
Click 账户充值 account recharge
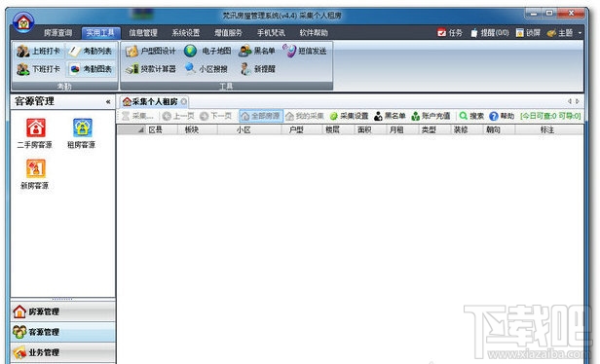pyautogui.click(x=431, y=116)
